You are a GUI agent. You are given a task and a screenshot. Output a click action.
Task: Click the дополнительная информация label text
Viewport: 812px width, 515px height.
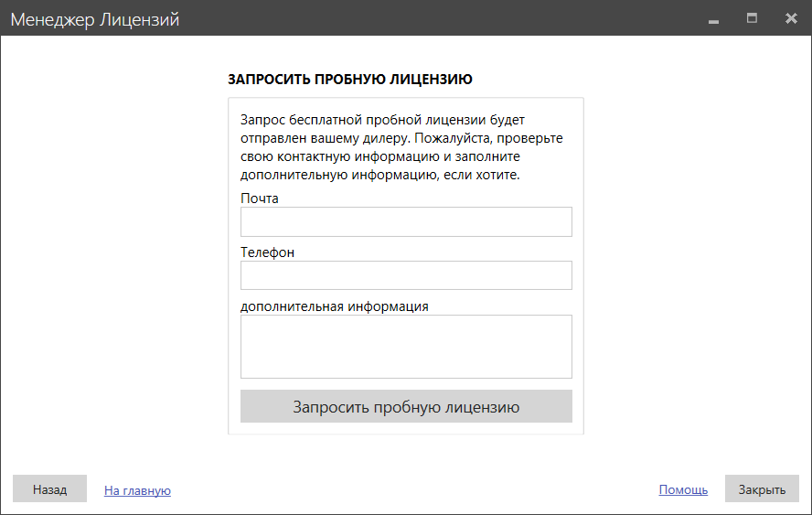[x=335, y=306]
